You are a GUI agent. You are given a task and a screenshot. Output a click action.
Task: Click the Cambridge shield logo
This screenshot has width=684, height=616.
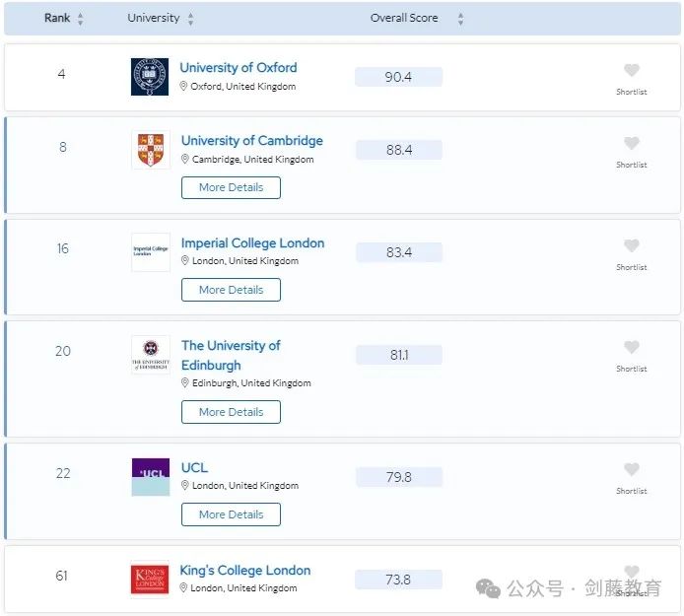tap(151, 150)
